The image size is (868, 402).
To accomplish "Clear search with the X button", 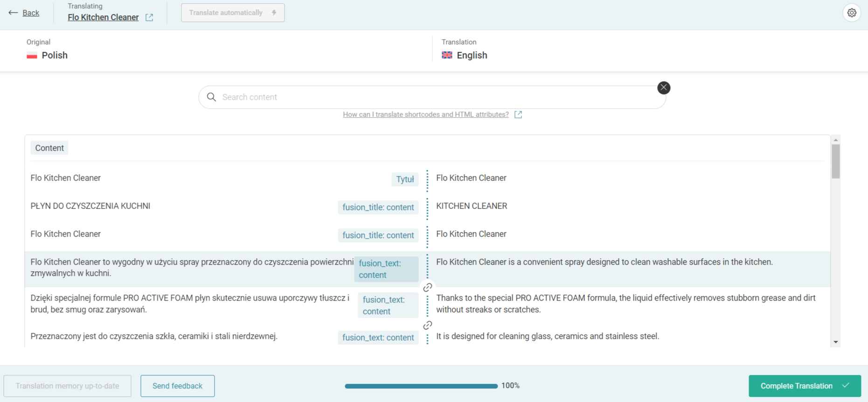I will [x=664, y=88].
